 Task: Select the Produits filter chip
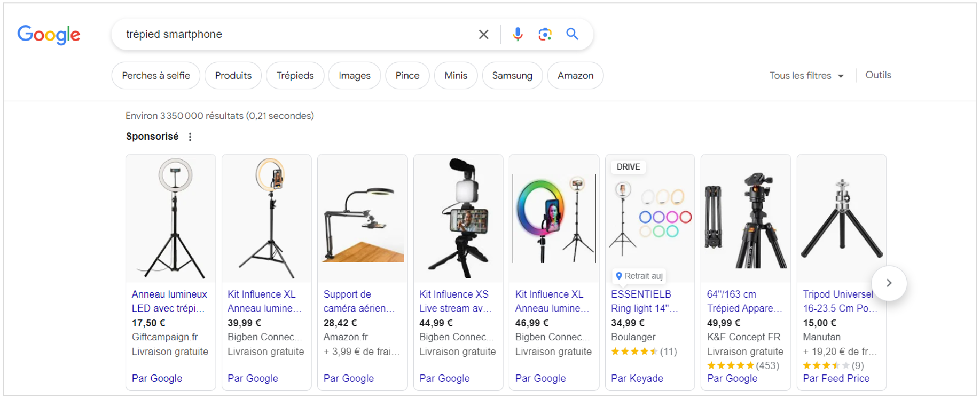[233, 75]
